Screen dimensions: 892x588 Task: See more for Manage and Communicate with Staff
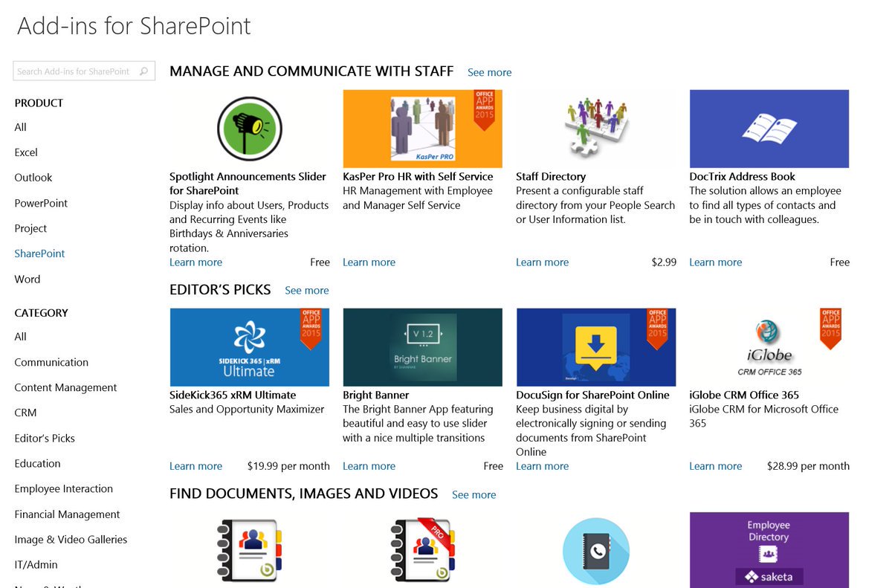click(x=489, y=72)
